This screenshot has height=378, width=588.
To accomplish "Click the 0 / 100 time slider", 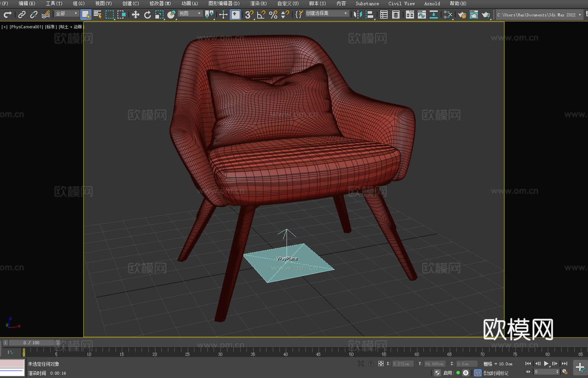I will point(32,343).
